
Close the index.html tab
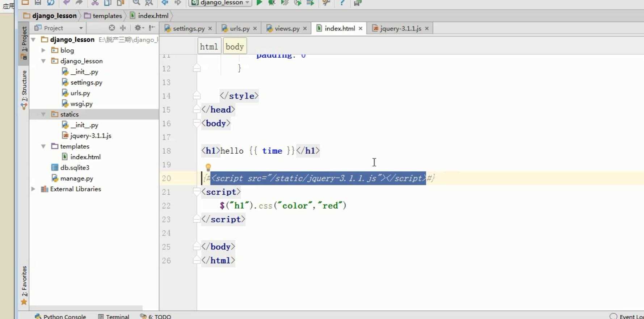[x=361, y=28]
